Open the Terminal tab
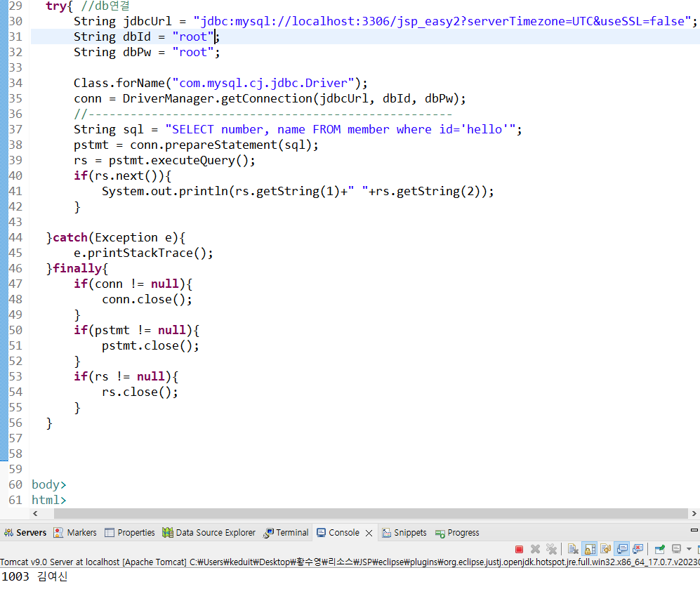This screenshot has height=589, width=700. [286, 533]
